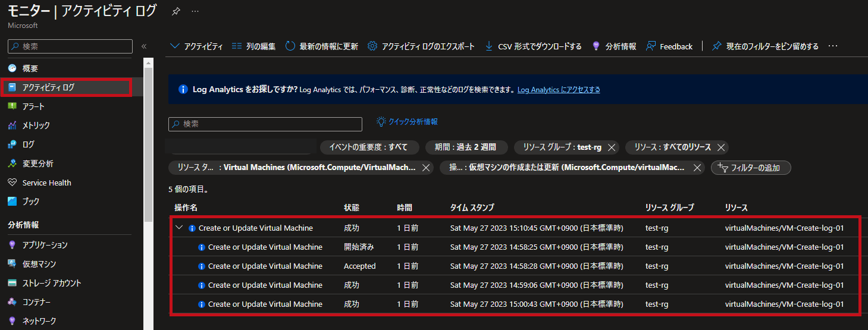Click the 最新の情報に更新 refresh icon
868x330 pixels.
290,46
